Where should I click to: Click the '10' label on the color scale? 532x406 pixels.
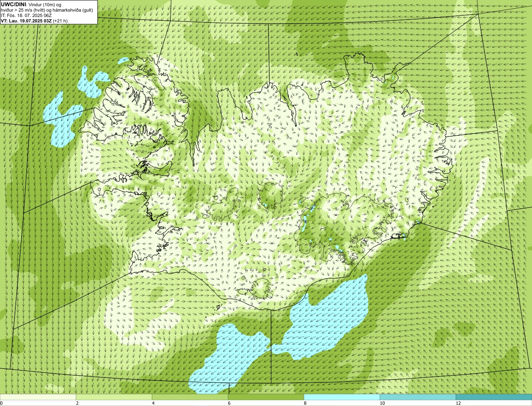(382, 403)
